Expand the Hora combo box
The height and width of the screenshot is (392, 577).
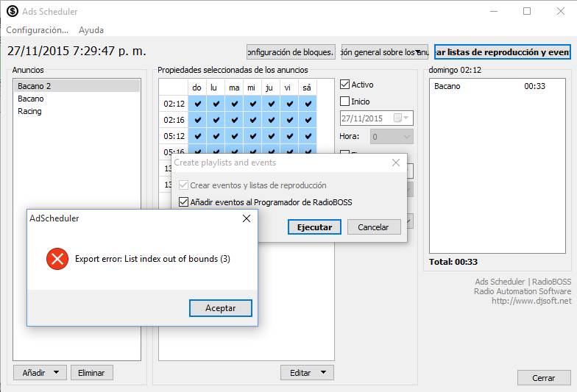406,137
